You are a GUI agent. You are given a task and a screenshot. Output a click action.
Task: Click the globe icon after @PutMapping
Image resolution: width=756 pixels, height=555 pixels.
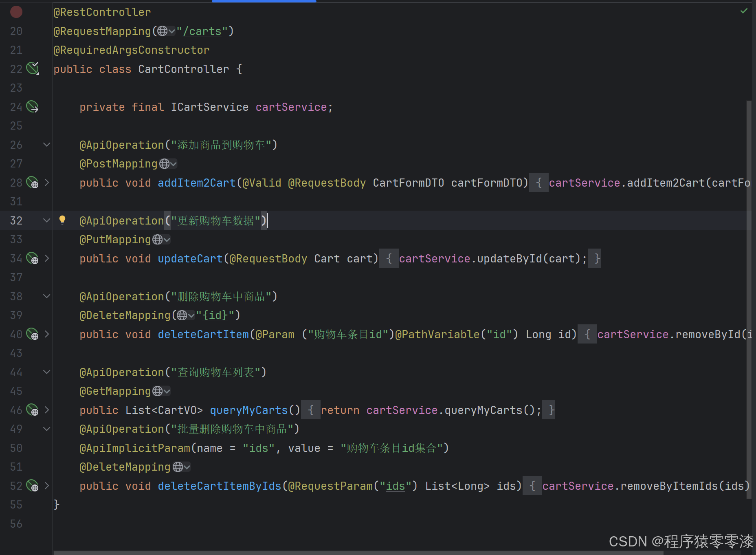coord(158,240)
